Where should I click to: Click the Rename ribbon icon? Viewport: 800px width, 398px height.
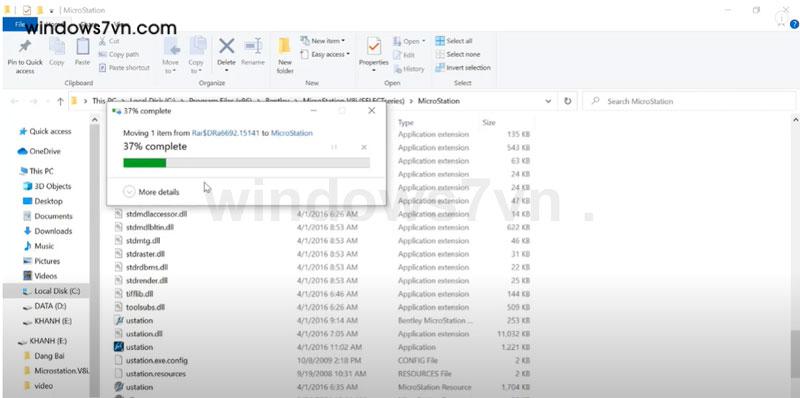[253, 47]
